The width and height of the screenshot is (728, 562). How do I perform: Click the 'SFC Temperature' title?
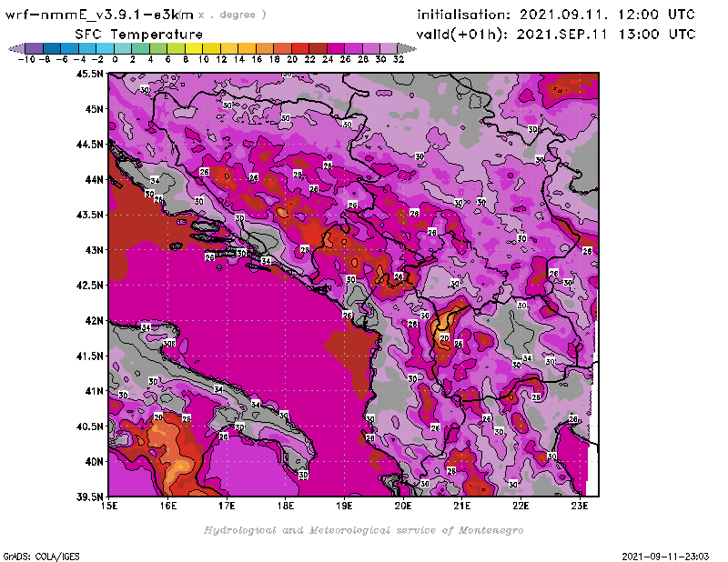pos(139,35)
